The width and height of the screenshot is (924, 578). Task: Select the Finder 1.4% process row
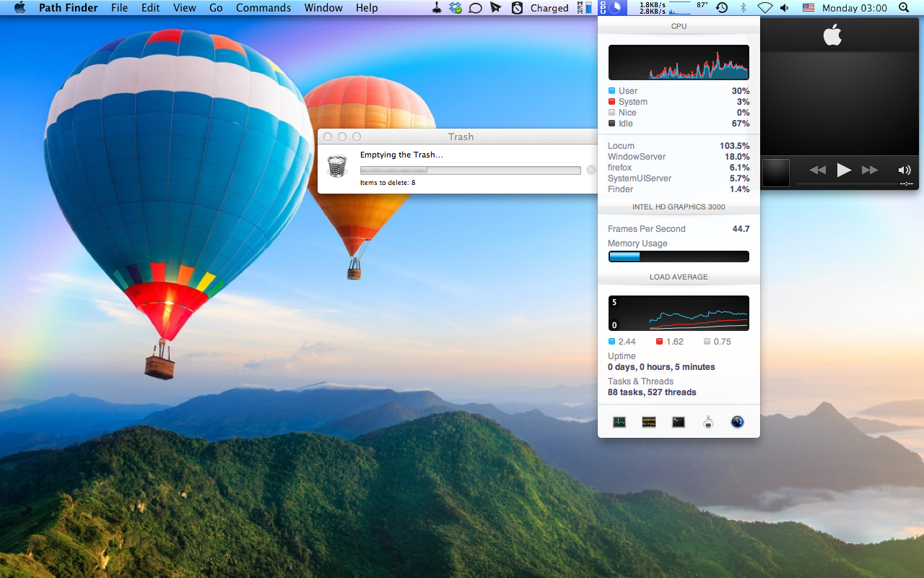(x=679, y=189)
